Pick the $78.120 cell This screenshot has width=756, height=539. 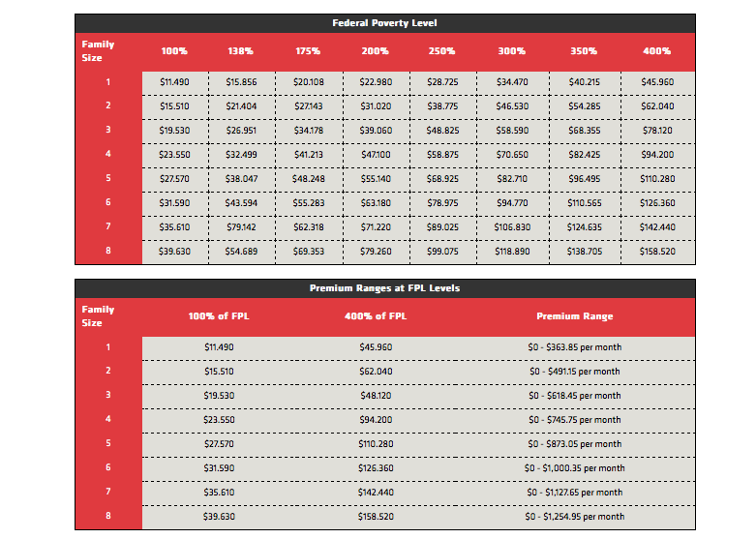pyautogui.click(x=657, y=131)
